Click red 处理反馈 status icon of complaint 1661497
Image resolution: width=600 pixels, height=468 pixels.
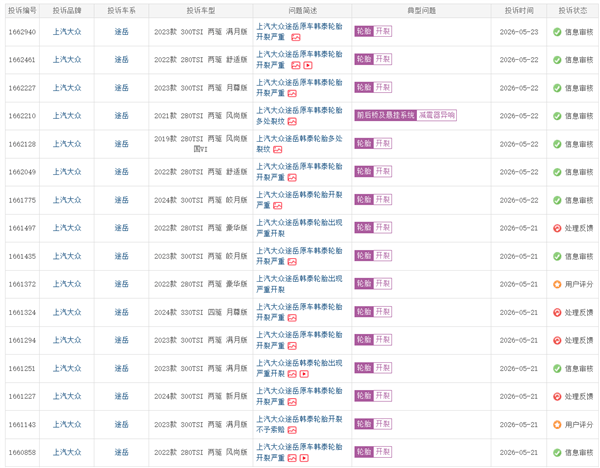coord(557,228)
